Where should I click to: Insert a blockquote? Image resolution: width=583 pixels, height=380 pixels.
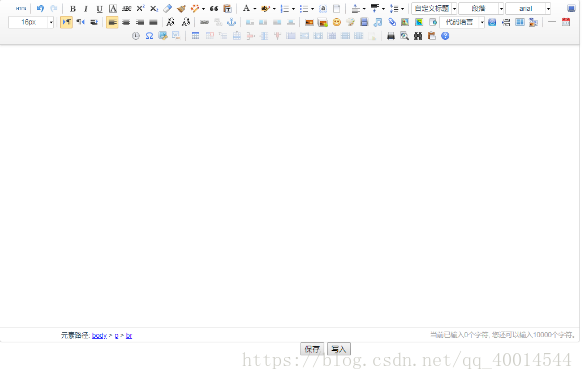click(214, 9)
